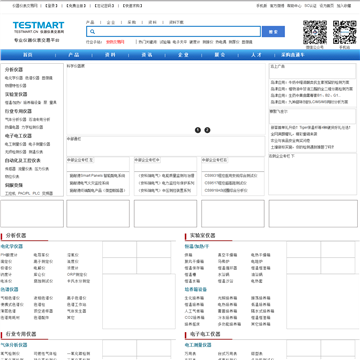360x360 pixels.
Task: Open the 电子电工仪器 category in left sidebar
Action: point(18,136)
